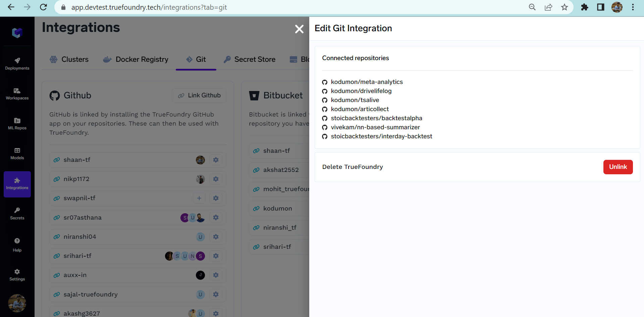Image resolution: width=644 pixels, height=317 pixels.
Task: Click shaan-tf in Bitbucket list
Action: (x=276, y=151)
